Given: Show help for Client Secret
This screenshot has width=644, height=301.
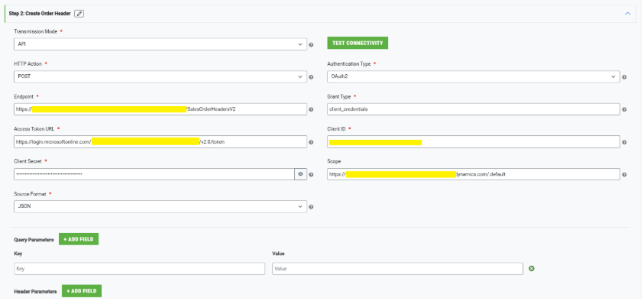Looking at the screenshot, I should [312, 174].
